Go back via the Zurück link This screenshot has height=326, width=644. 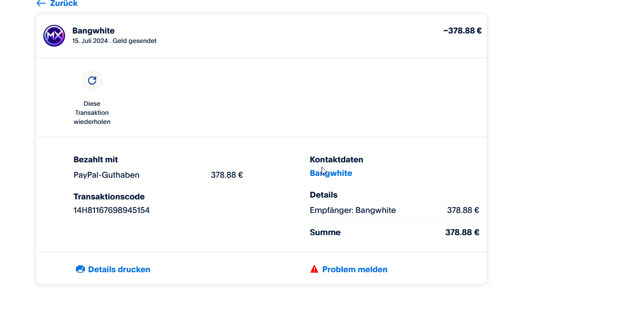[x=64, y=4]
